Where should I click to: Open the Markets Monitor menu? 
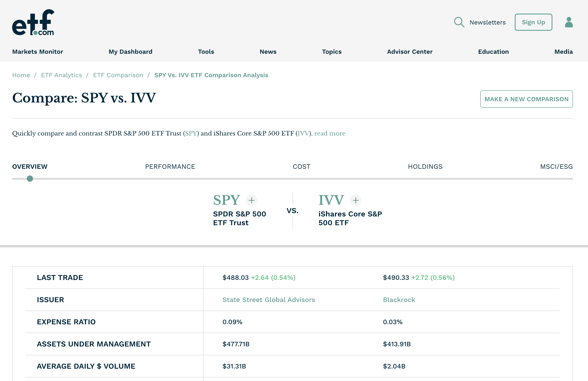click(x=37, y=52)
